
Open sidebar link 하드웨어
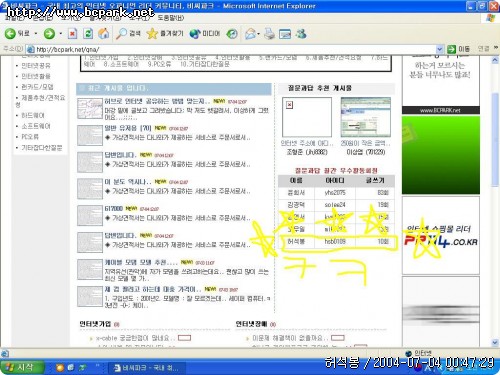[x=33, y=115]
